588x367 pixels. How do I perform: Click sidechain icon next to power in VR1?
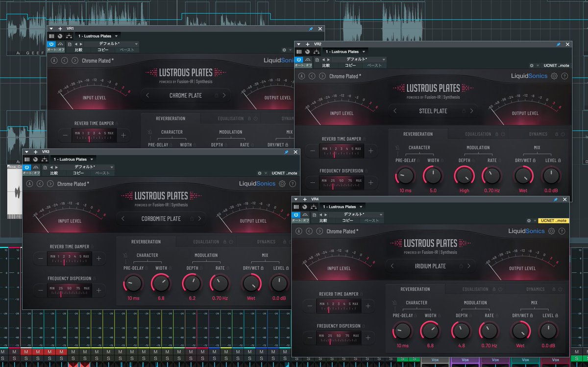tap(60, 44)
